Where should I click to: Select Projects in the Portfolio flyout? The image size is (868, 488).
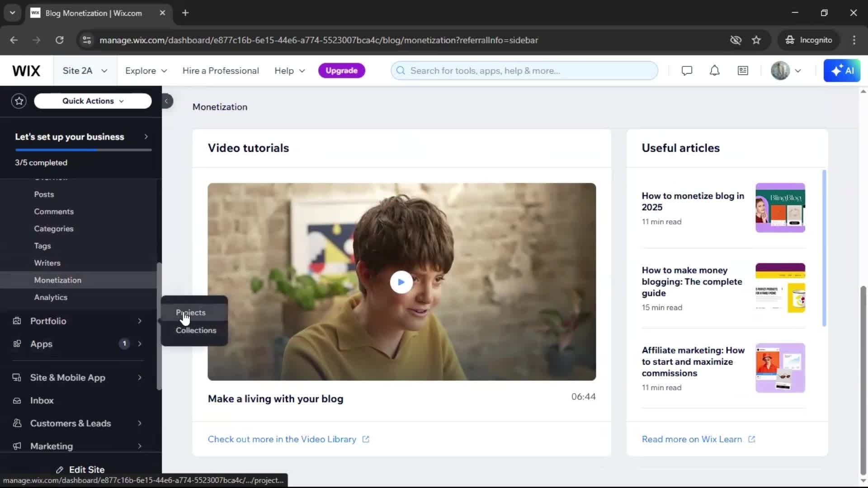pyautogui.click(x=191, y=313)
